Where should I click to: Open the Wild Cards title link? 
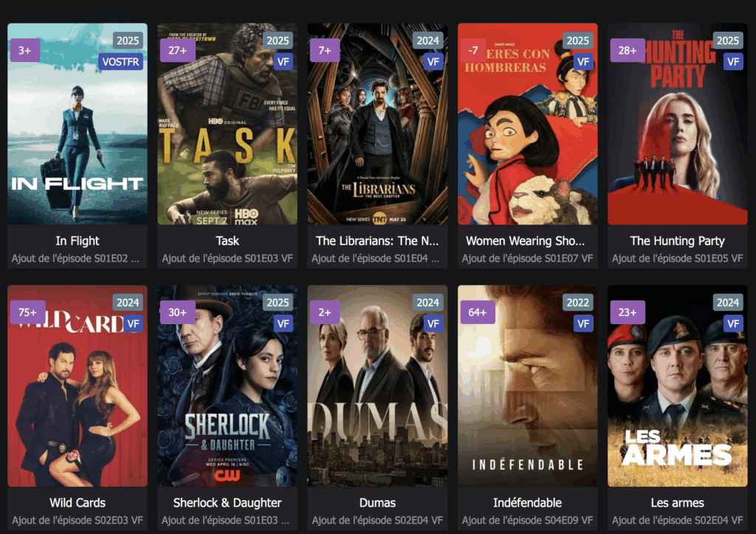77,503
